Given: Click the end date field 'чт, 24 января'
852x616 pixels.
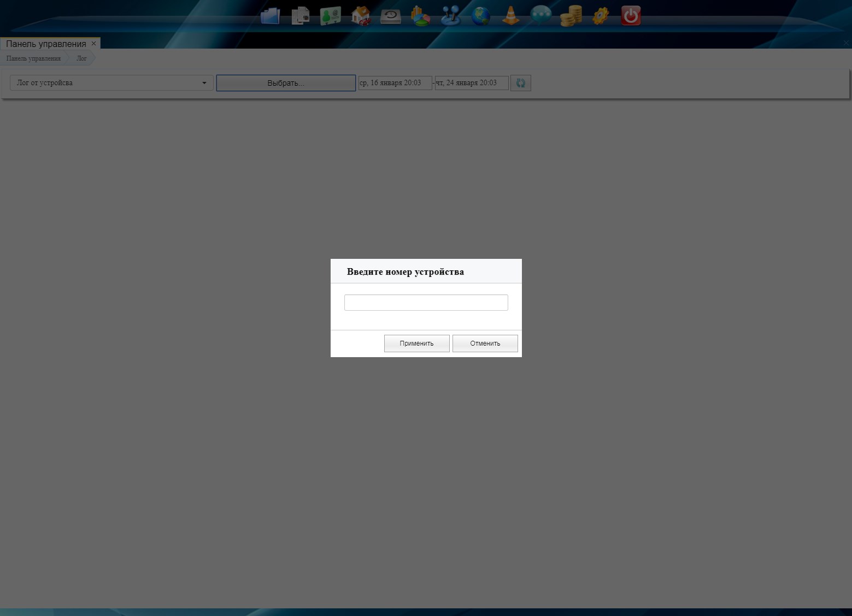Looking at the screenshot, I should click(471, 83).
